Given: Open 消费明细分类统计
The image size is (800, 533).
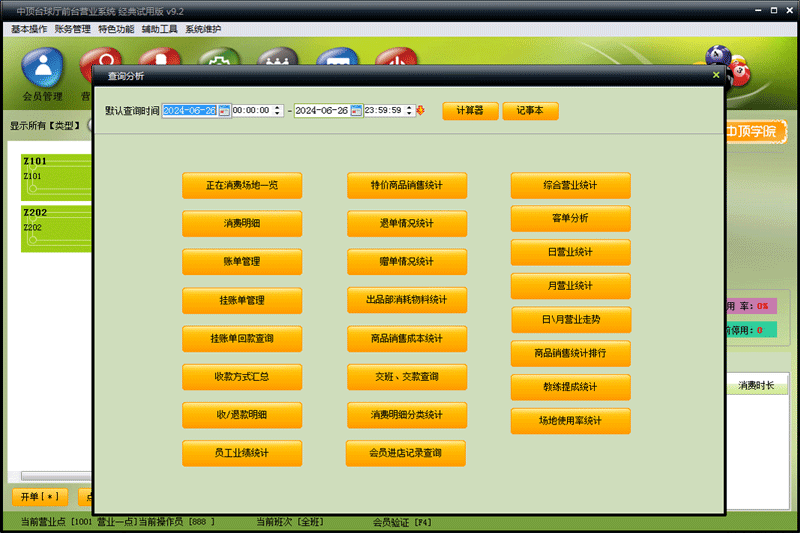Looking at the screenshot, I should click(x=407, y=415).
